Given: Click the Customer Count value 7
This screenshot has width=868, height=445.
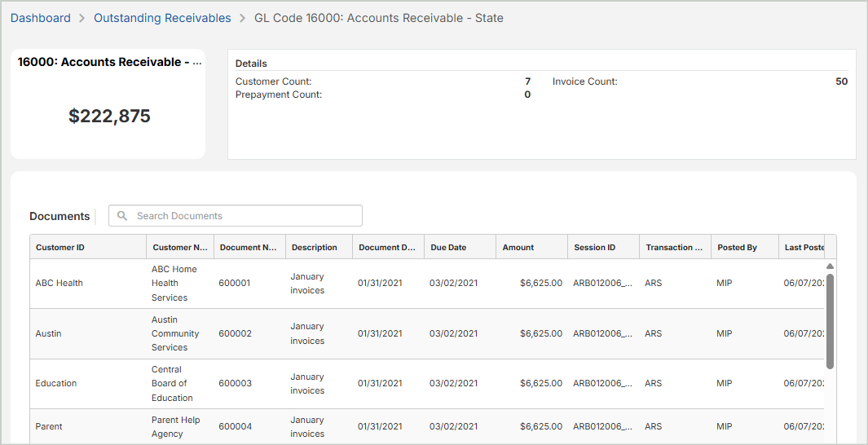Looking at the screenshot, I should pos(527,82).
